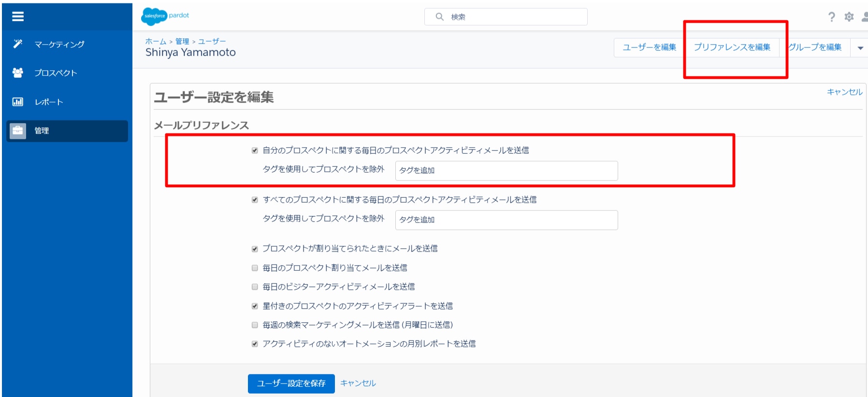This screenshot has width=868, height=397.
Task: Click ユーザー設定を保存 button
Action: tap(291, 383)
